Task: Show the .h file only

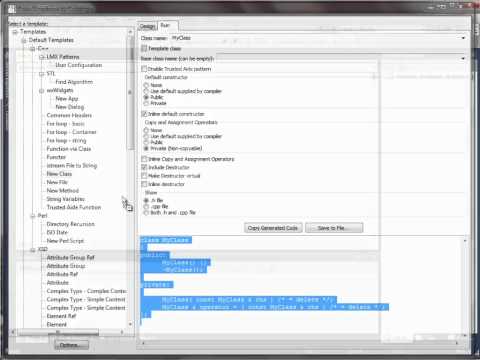Action: pyautogui.click(x=146, y=200)
